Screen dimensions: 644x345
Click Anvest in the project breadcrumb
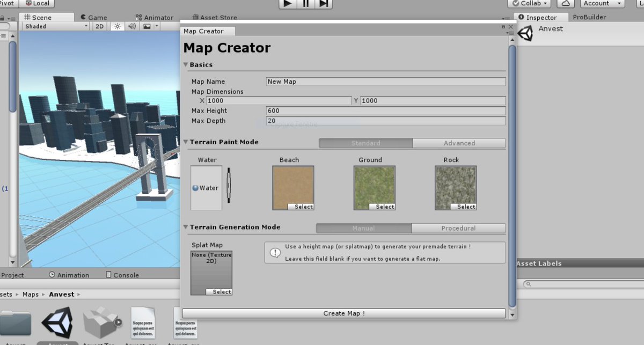tap(62, 295)
